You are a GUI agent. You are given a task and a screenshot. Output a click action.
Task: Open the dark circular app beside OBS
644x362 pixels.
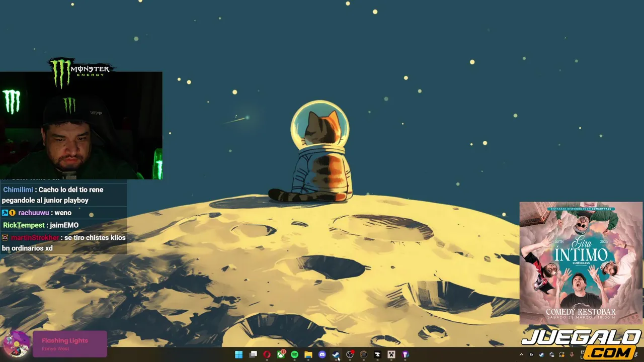tap(364, 354)
